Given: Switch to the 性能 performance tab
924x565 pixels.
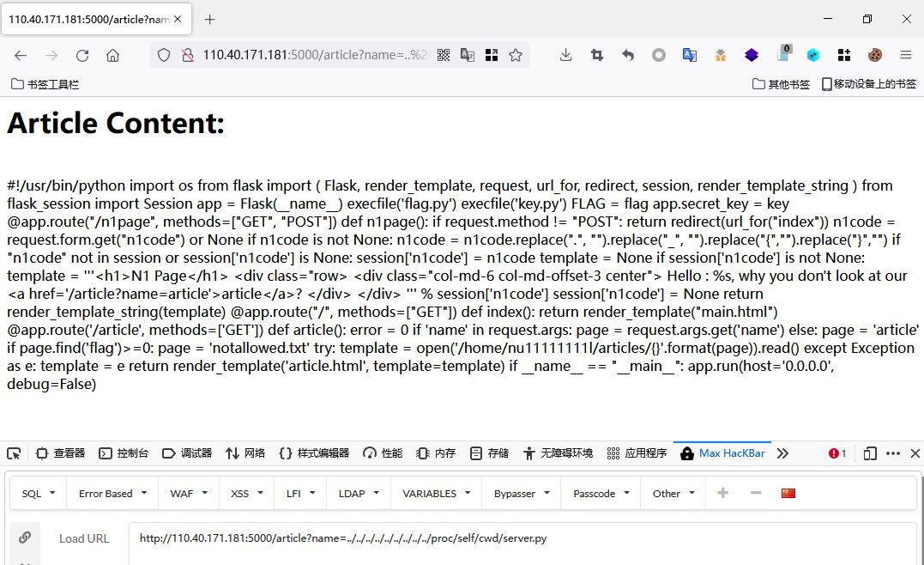Looking at the screenshot, I should click(383, 453).
